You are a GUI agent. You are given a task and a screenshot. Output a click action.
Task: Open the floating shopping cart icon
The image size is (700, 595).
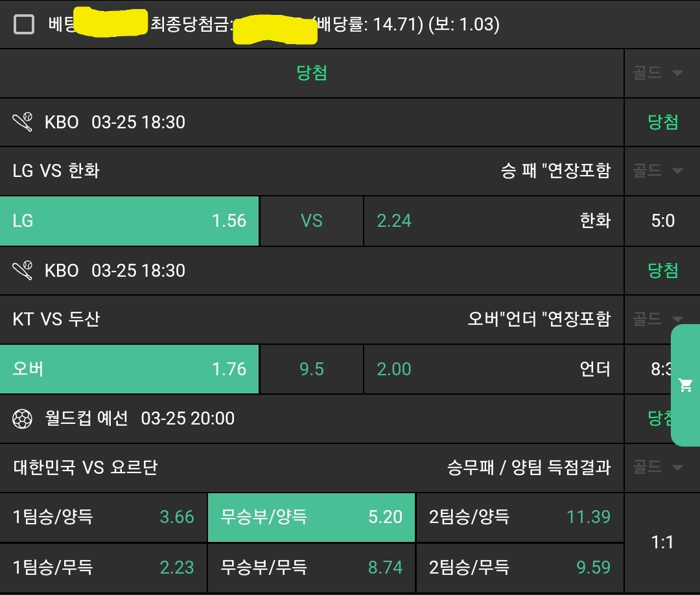coord(685,386)
